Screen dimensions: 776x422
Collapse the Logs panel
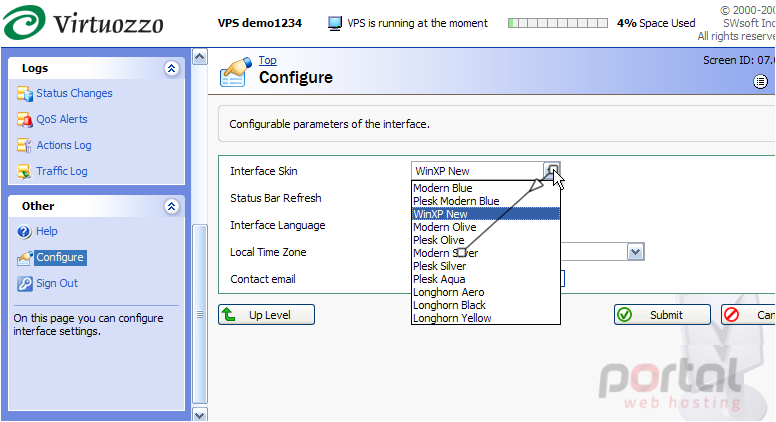point(171,68)
